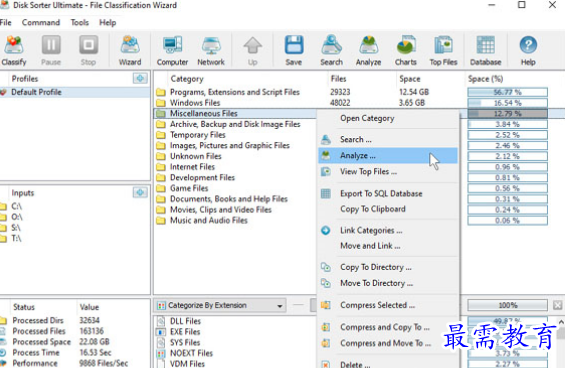Sort by the Space column header
This screenshot has width=565, height=368.
tap(410, 79)
